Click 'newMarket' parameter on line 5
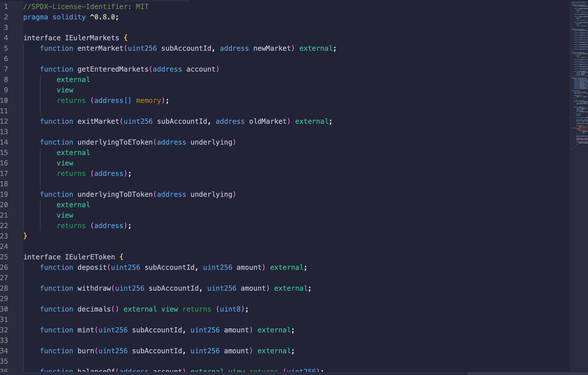The height and width of the screenshot is (375, 588). point(272,48)
